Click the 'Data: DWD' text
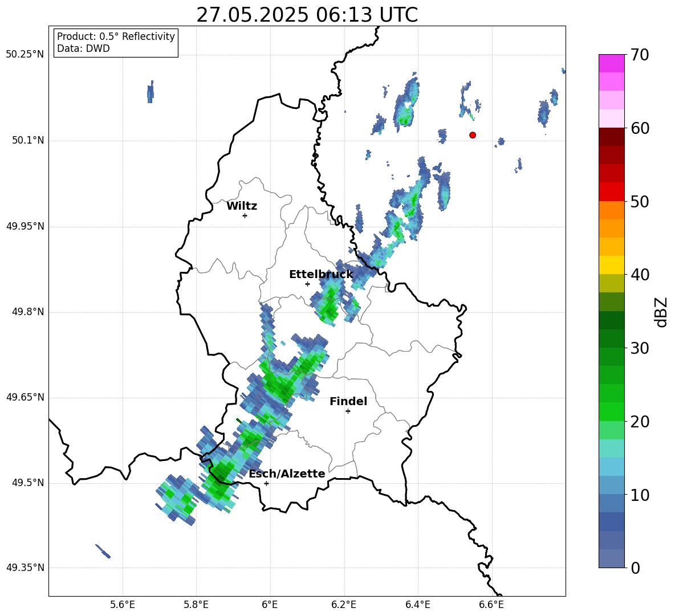Screen dimensions: 675x616 coord(83,48)
